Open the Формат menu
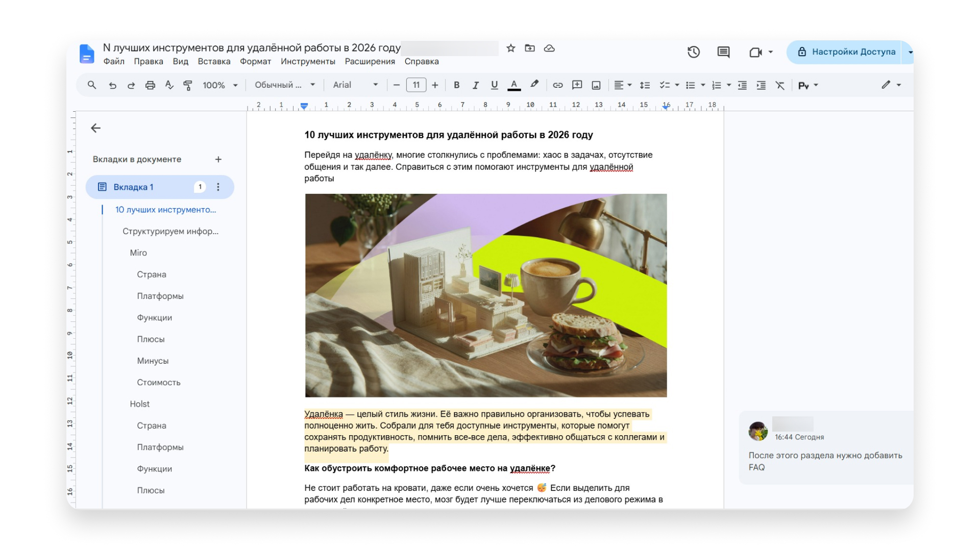Viewport: 980px width, 551px height. click(x=255, y=61)
